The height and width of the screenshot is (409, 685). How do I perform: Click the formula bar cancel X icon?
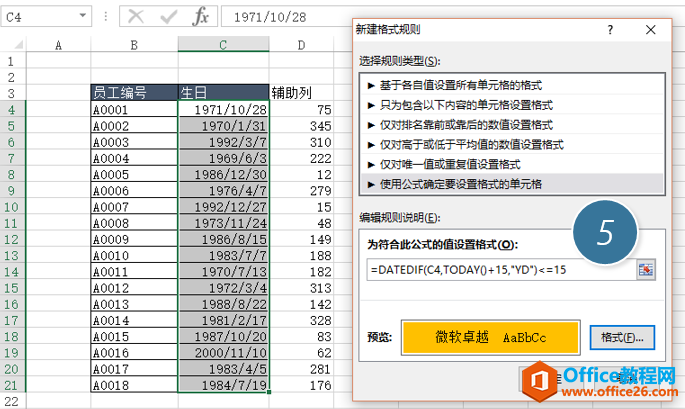[x=136, y=17]
